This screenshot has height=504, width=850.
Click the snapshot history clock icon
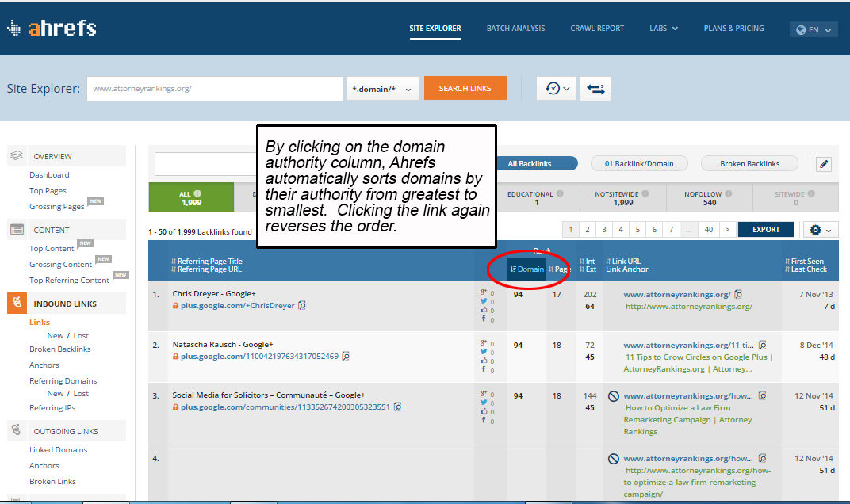click(x=553, y=88)
